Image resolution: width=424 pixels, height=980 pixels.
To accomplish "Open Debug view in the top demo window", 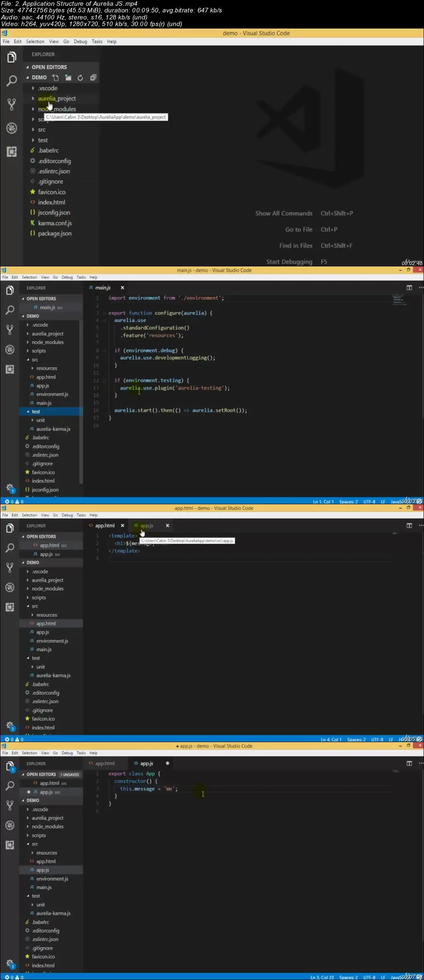I will click(x=12, y=128).
